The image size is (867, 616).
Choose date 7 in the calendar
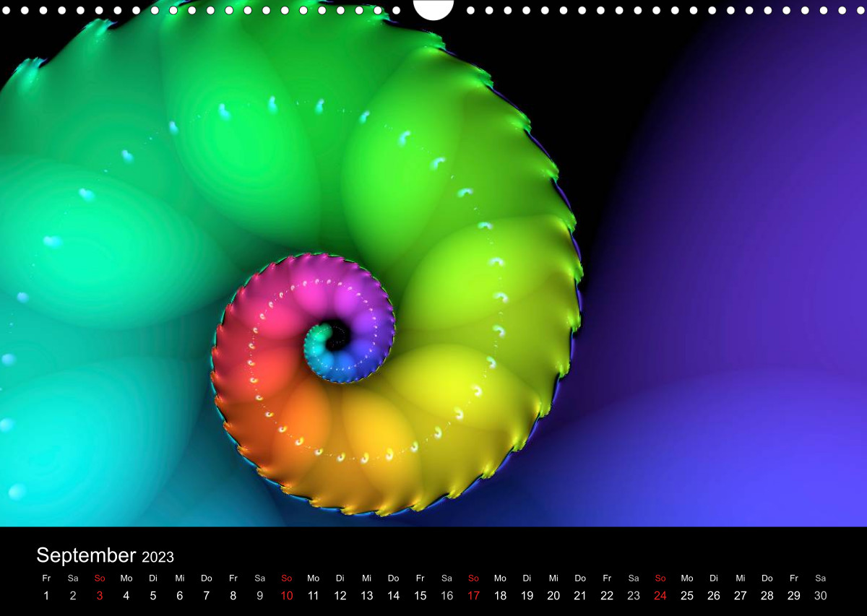(x=207, y=596)
